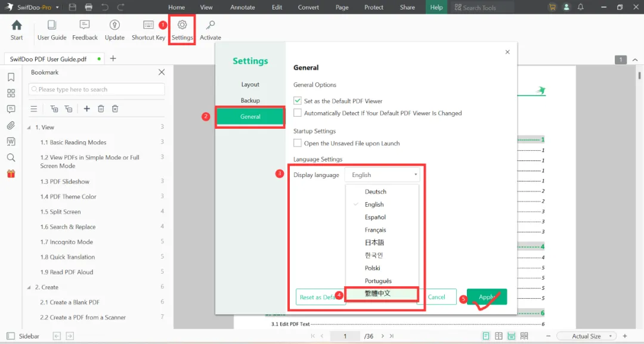Open the Word conversion sidebar icon
The image size is (644, 344).
tap(11, 142)
